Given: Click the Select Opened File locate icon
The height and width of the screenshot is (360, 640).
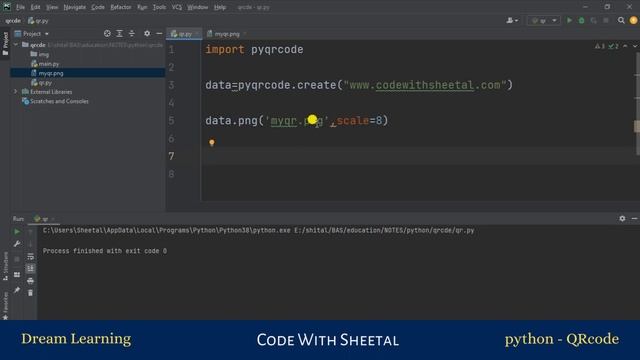Looking at the screenshot, I should point(107,33).
